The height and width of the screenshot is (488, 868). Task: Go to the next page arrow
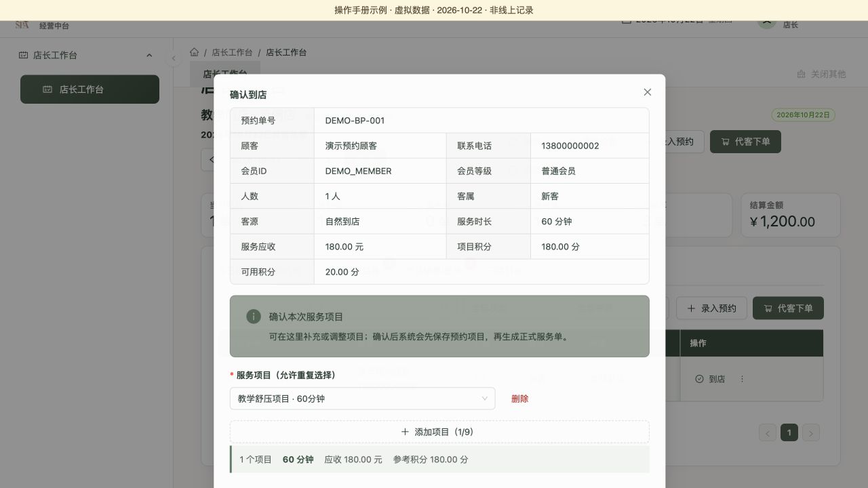click(811, 432)
